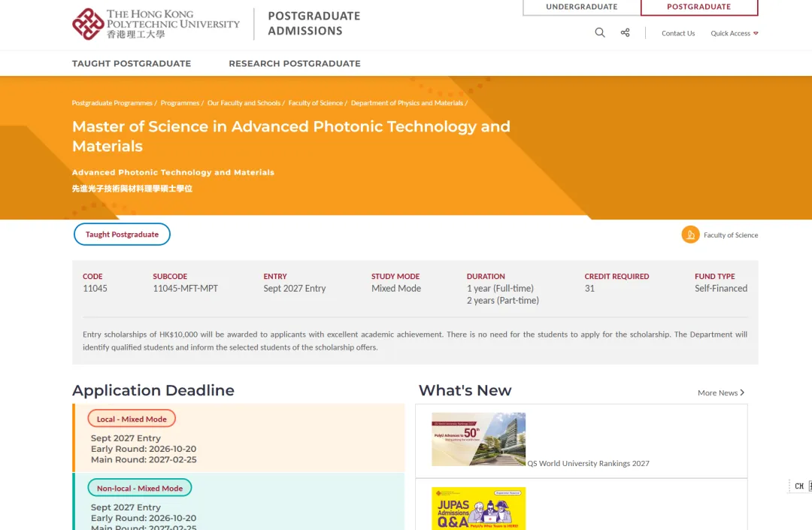
Task: Go to Postgraduate Programmes breadcrumb
Action: (112, 103)
